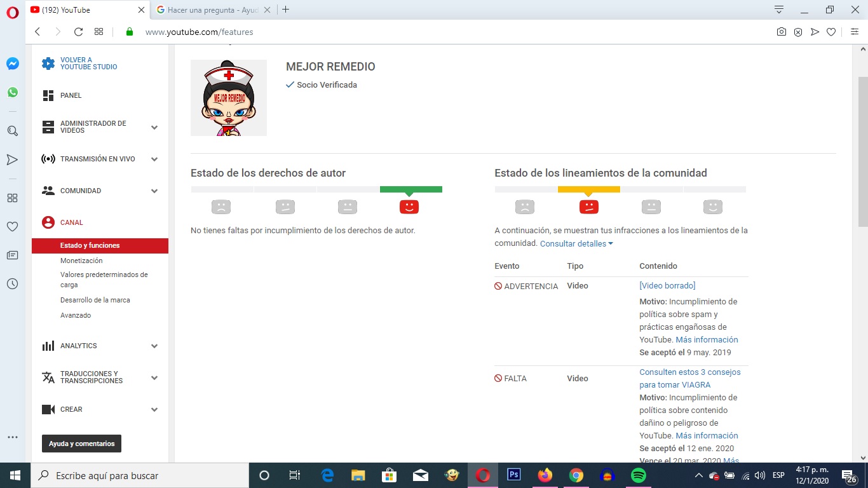Viewport: 868px width, 488px height.
Task: Open My Flow in the Opera sidebar
Action: pos(12,159)
